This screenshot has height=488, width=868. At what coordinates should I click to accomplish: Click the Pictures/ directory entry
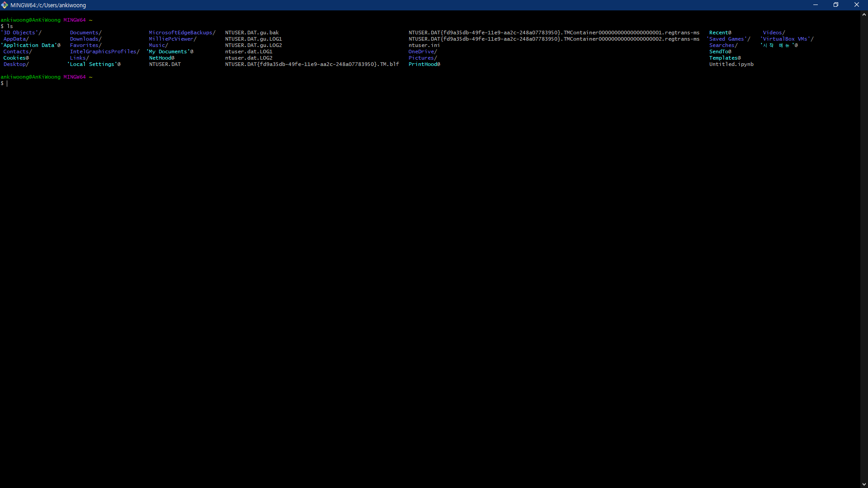pos(422,58)
